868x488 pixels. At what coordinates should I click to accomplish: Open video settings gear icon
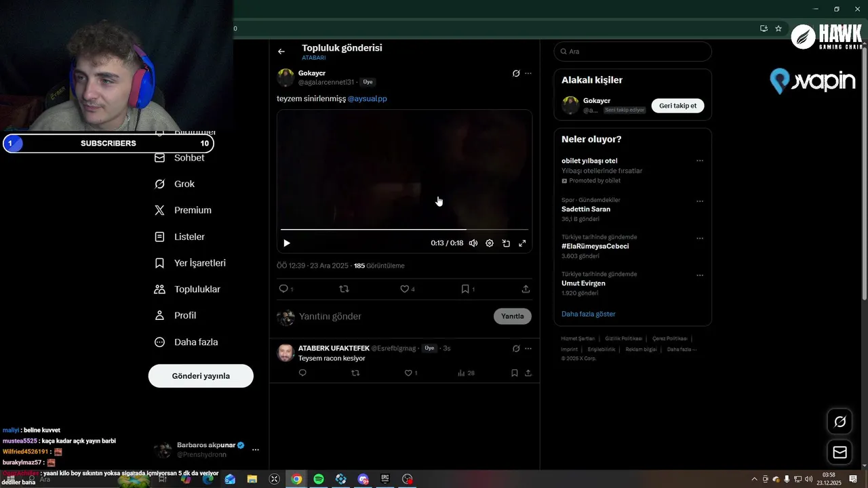tap(490, 243)
